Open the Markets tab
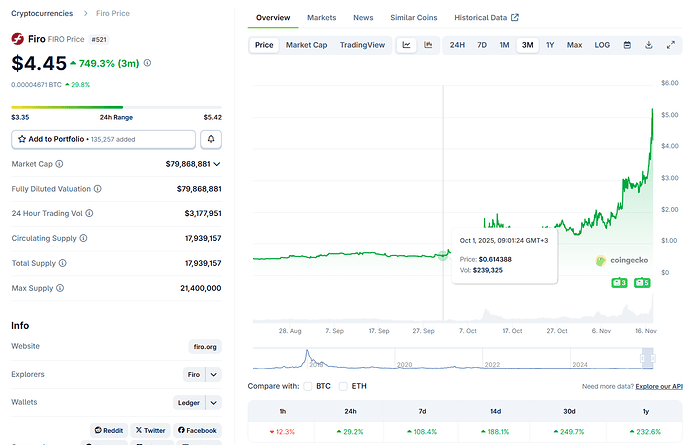This screenshot has width=690, height=445. click(x=321, y=18)
